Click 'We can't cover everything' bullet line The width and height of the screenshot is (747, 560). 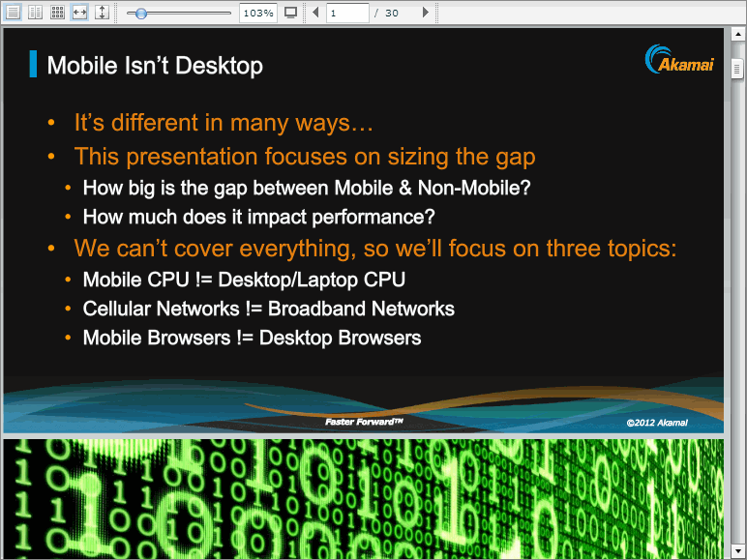pos(375,249)
